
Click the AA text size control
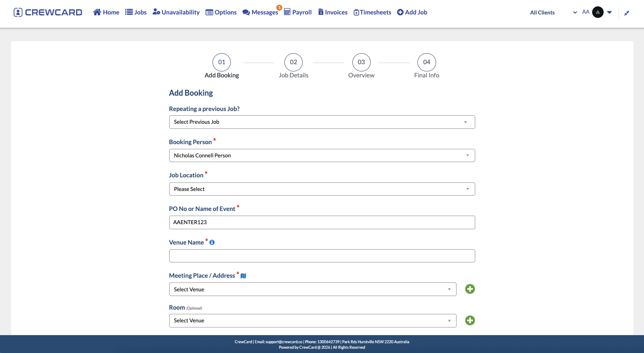(x=586, y=12)
